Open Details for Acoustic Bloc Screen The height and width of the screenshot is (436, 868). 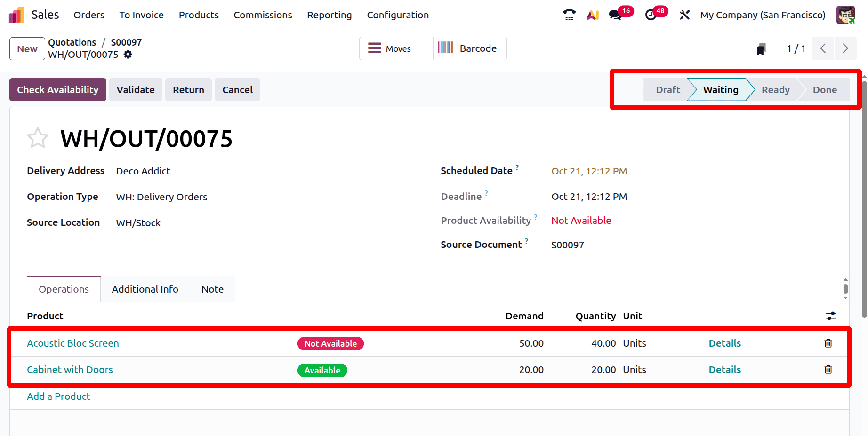pyautogui.click(x=724, y=343)
